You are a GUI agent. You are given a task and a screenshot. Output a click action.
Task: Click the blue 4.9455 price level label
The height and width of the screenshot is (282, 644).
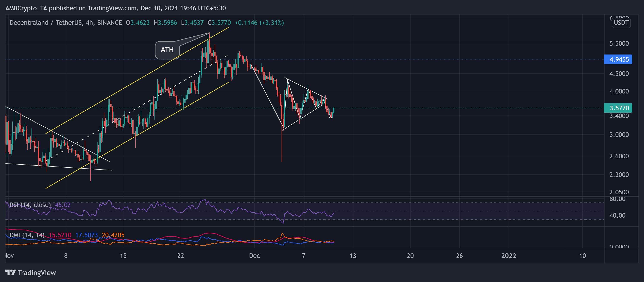(x=618, y=59)
